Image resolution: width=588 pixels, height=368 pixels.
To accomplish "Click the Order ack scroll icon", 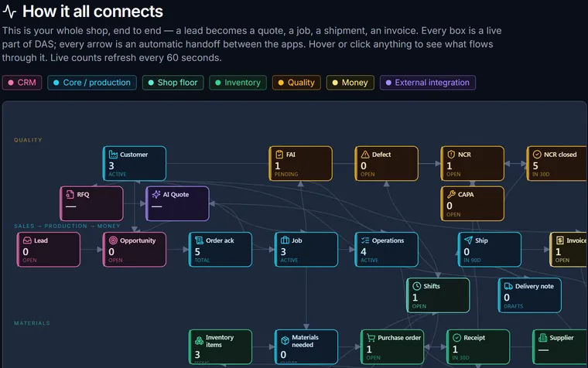I will click(x=199, y=240).
